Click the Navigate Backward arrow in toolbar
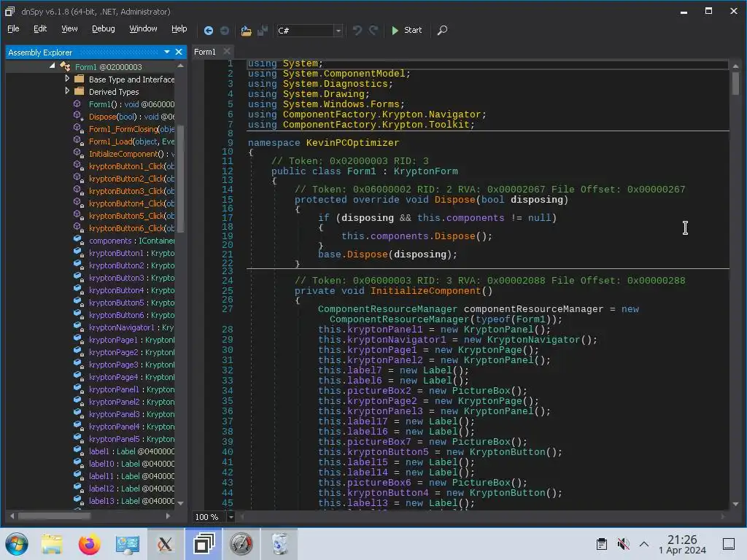 click(x=209, y=30)
